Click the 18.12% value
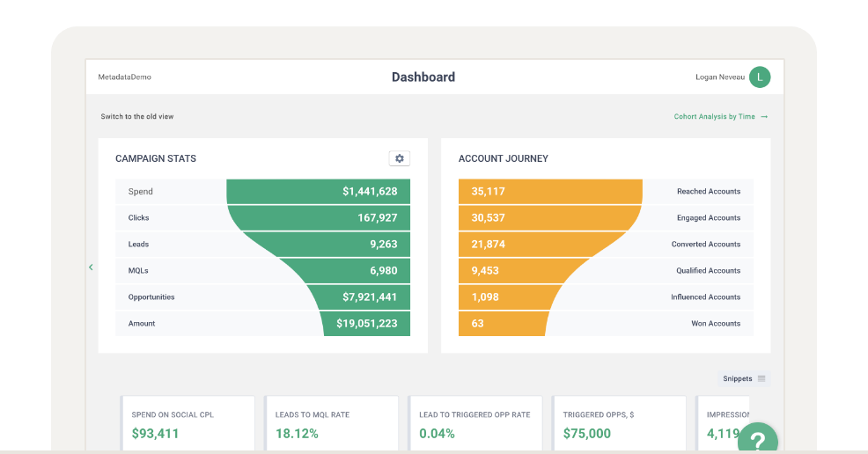Viewport: 868px width, 454px height. (x=297, y=434)
